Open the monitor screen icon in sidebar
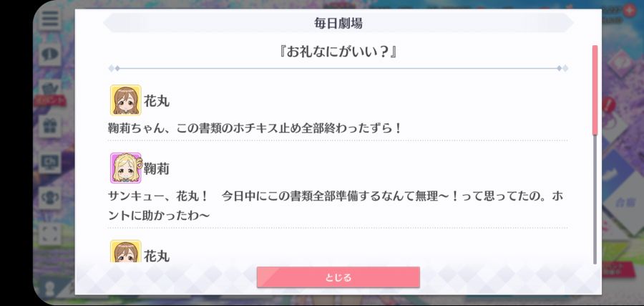This screenshot has height=306, width=644. pyautogui.click(x=50, y=162)
